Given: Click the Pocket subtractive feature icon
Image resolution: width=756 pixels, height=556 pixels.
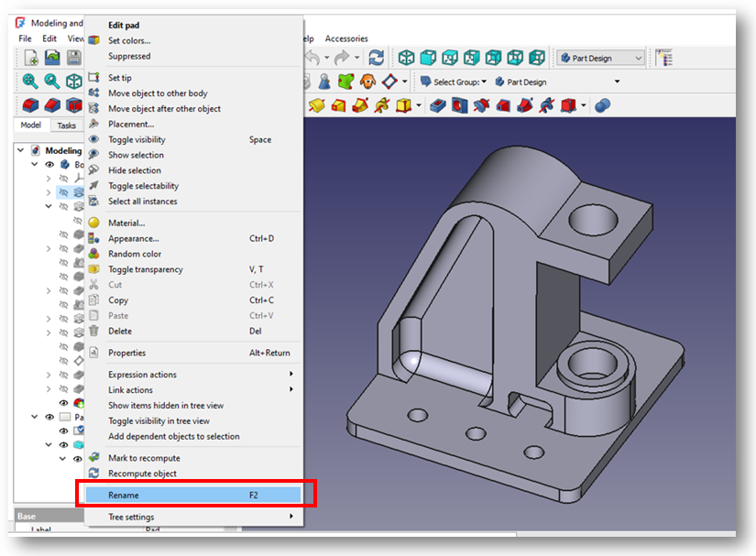Looking at the screenshot, I should coord(438,105).
